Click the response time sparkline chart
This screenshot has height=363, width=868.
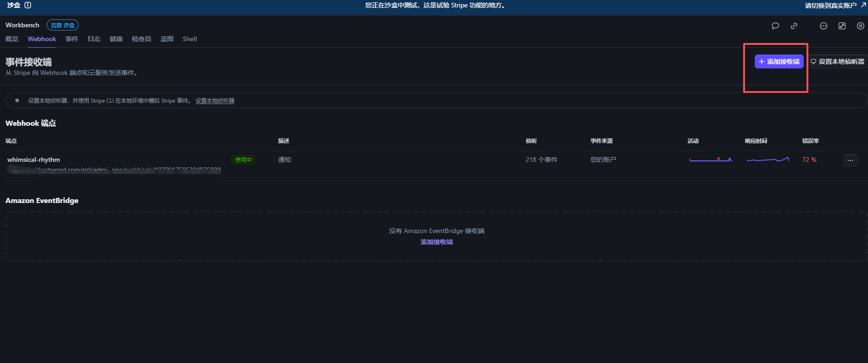pos(768,160)
